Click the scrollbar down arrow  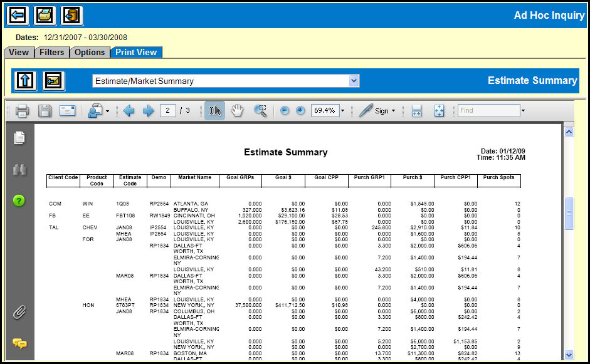coord(569,355)
